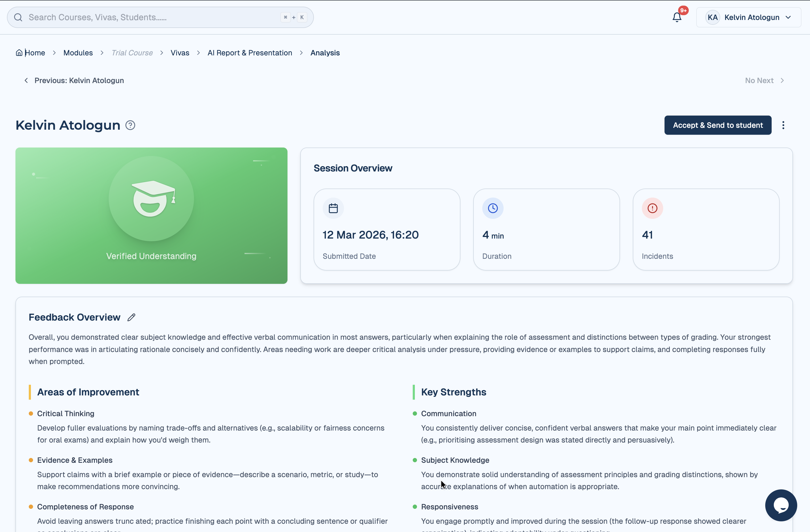The height and width of the screenshot is (532, 810).
Task: Go to Previous: Kelvin Atologun
Action: point(74,81)
